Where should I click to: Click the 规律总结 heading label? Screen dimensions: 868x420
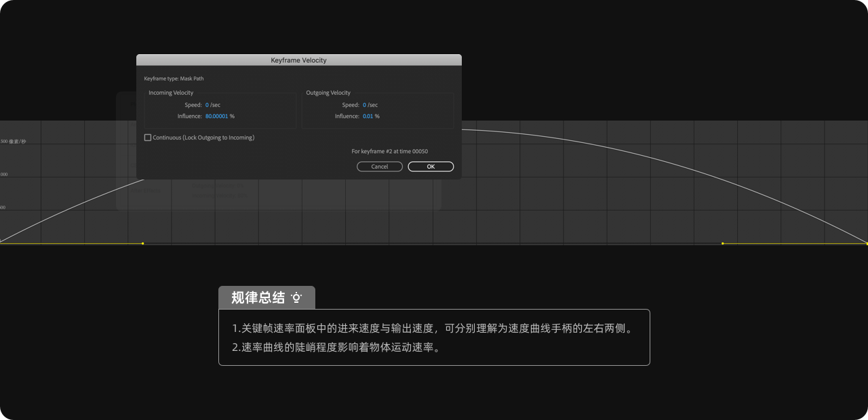pyautogui.click(x=258, y=297)
